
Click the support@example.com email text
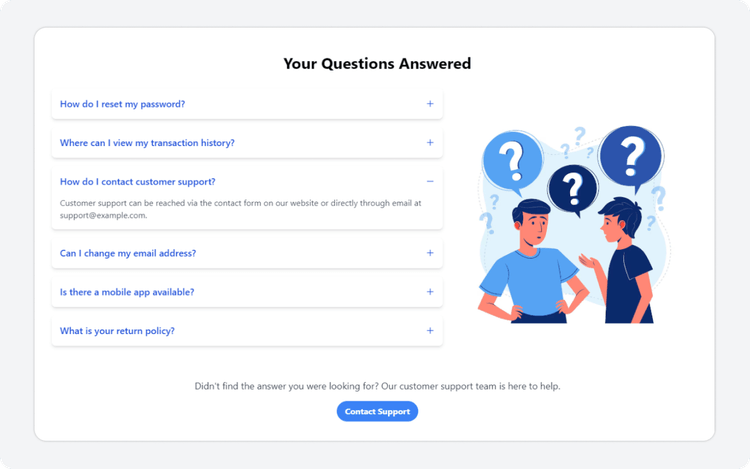pyautogui.click(x=103, y=215)
